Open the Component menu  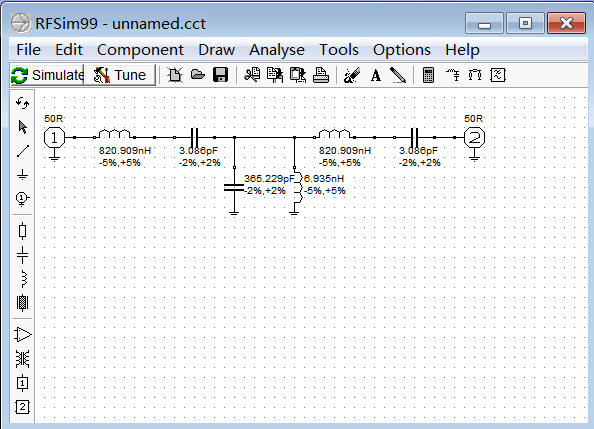(x=140, y=50)
